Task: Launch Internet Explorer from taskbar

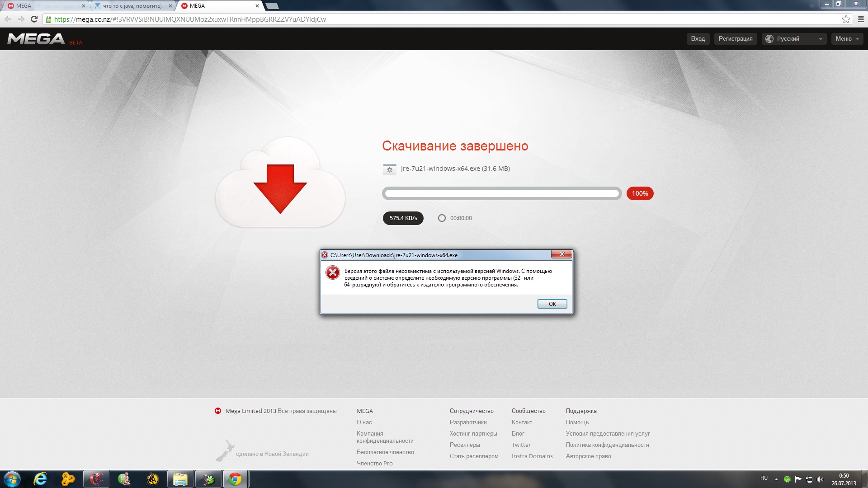Action: 40,479
